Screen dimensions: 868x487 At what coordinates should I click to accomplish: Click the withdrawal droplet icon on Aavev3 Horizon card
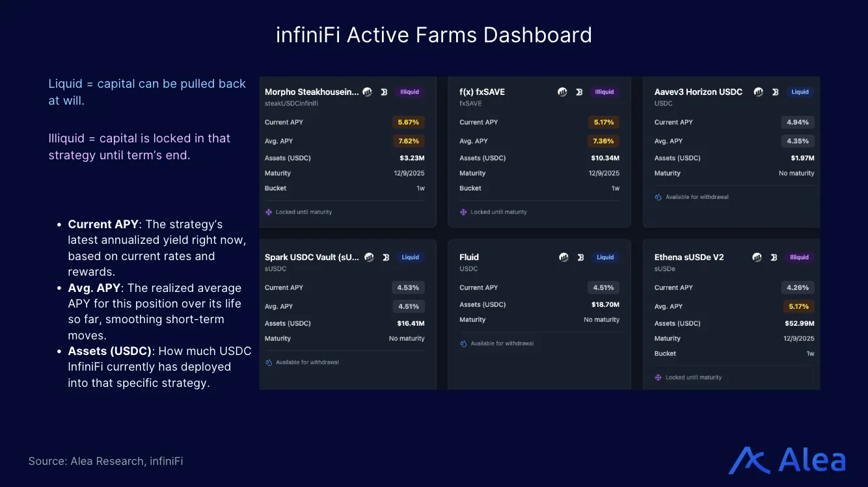click(658, 196)
